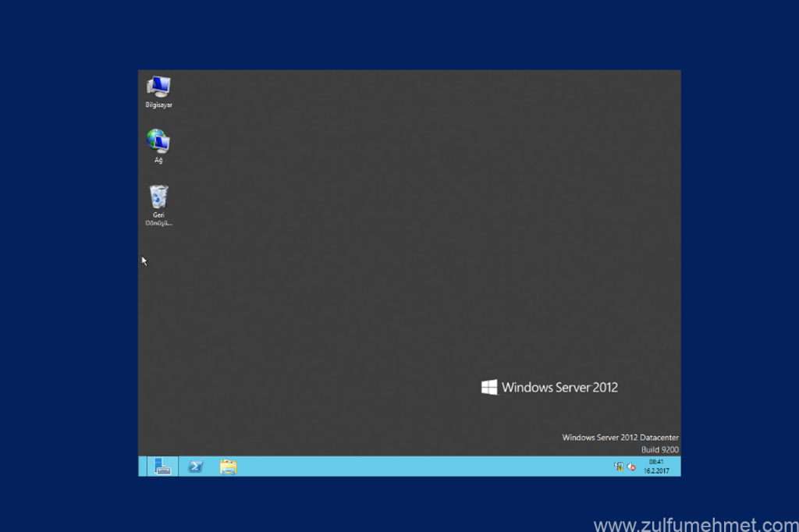
Task: Click the Geri Dönüşüm recycle bin icon
Action: [158, 197]
